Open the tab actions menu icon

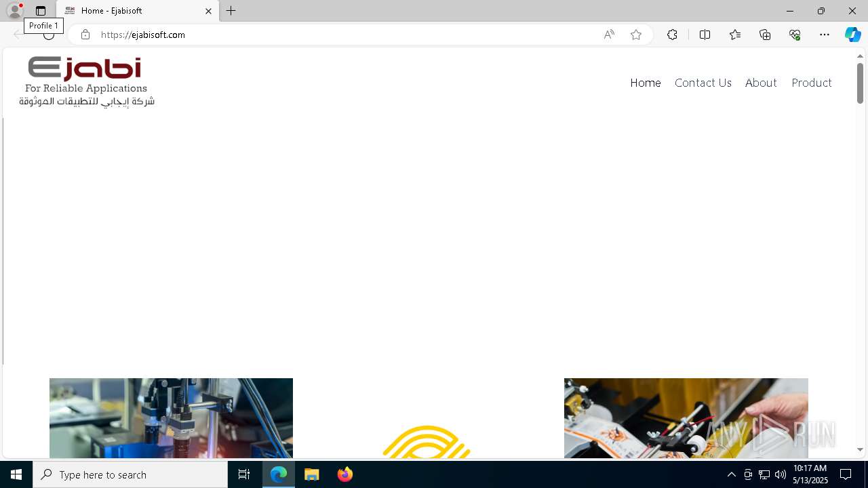(x=41, y=11)
